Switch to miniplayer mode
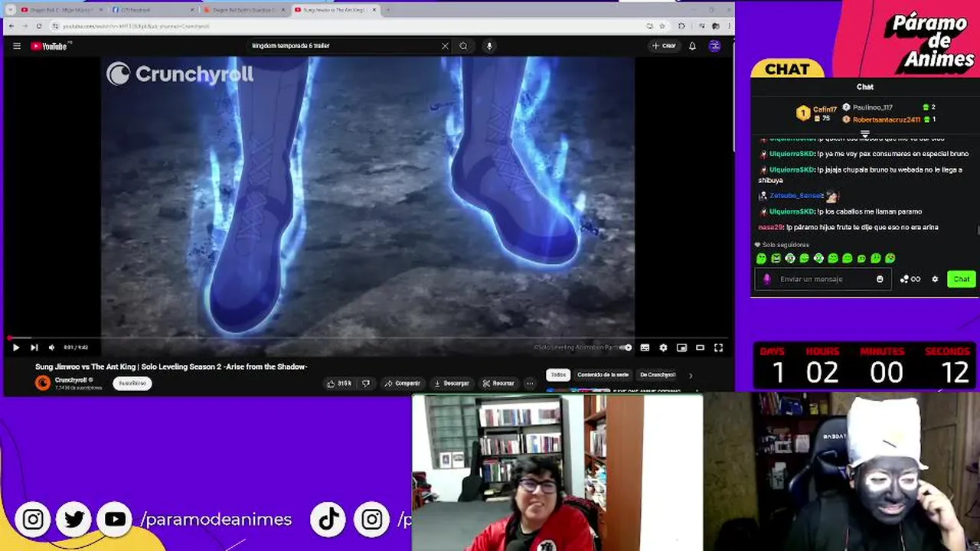Image resolution: width=980 pixels, height=551 pixels. tap(681, 347)
